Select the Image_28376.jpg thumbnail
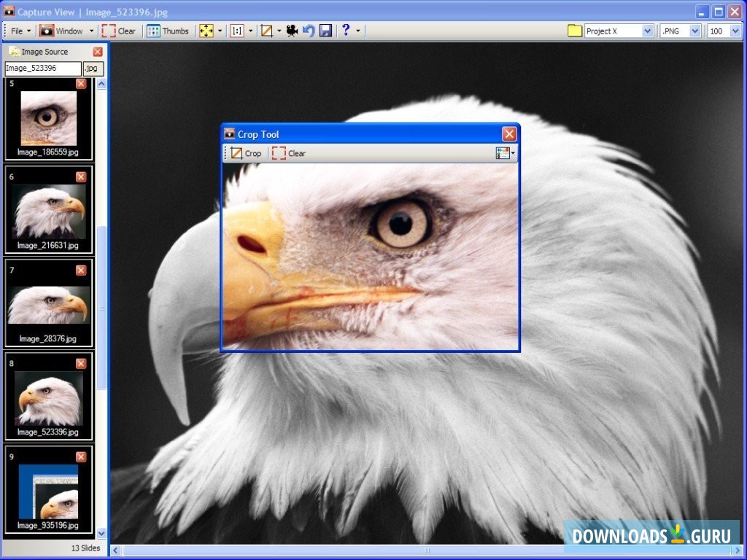747x560 pixels. point(49,306)
